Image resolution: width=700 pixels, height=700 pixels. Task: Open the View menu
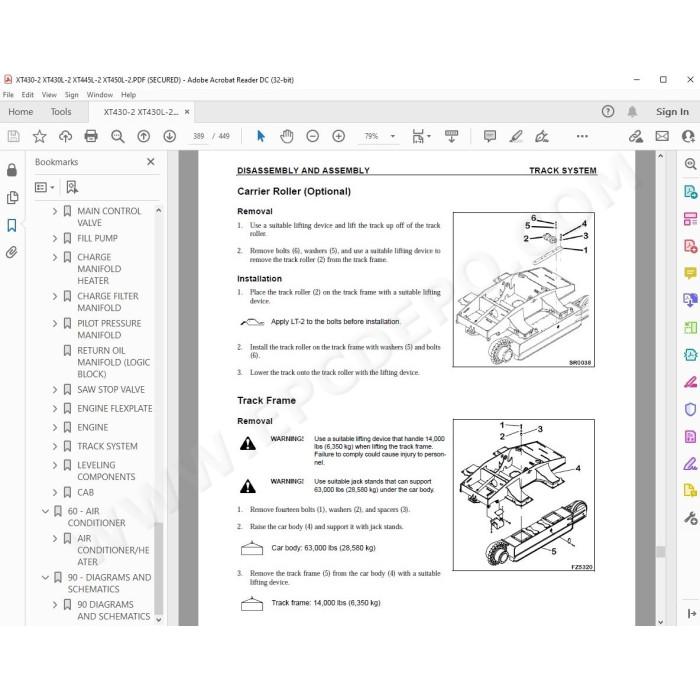click(49, 95)
